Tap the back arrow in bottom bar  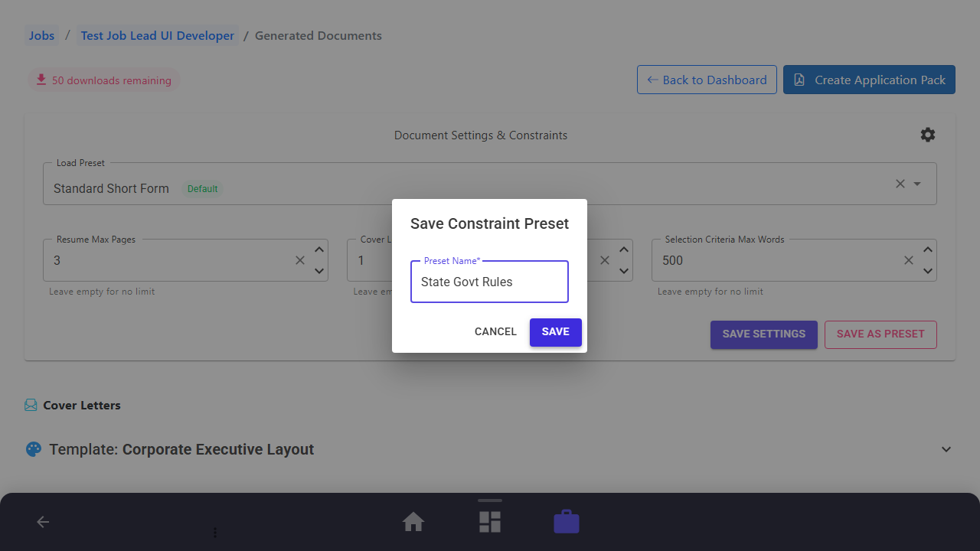43,522
